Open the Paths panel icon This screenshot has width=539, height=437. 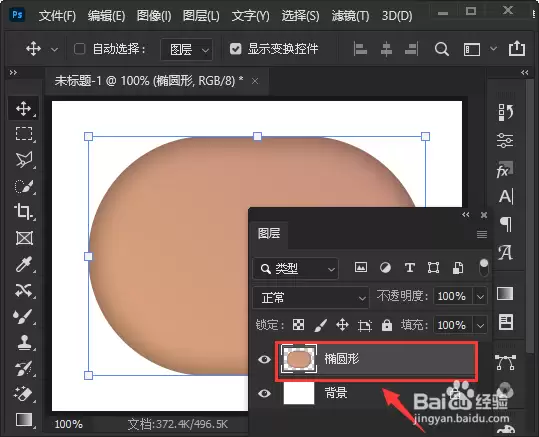tap(505, 362)
